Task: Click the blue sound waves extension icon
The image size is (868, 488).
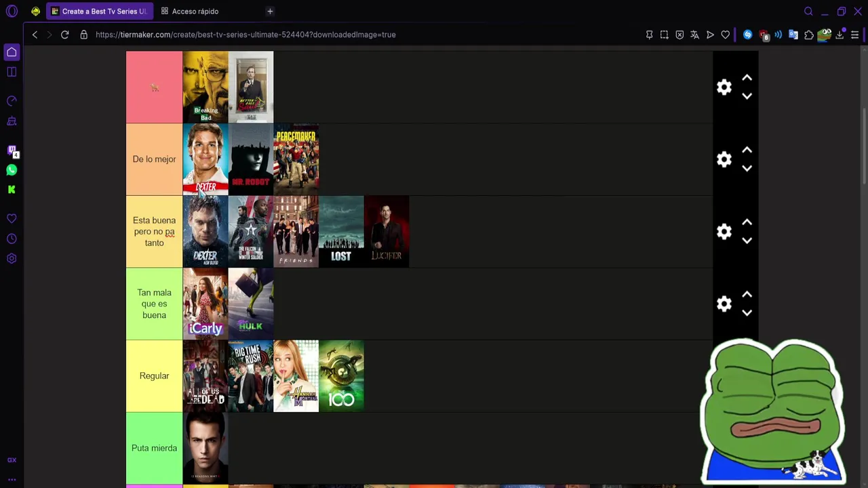Action: pos(778,35)
